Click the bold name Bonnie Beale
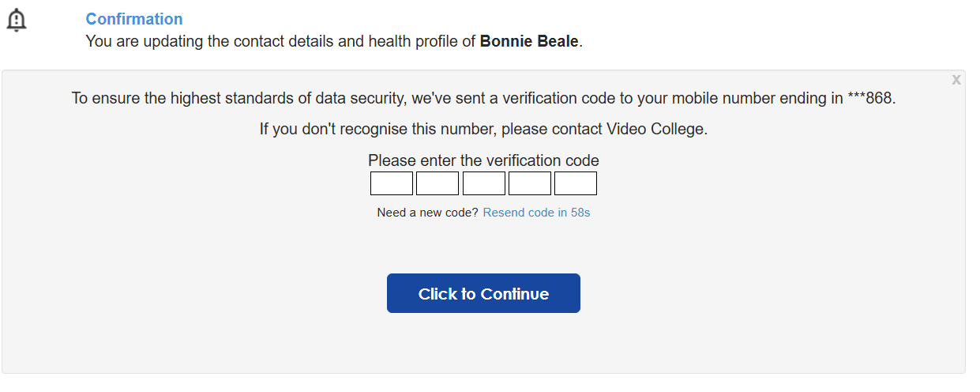The image size is (980, 392). pos(529,41)
